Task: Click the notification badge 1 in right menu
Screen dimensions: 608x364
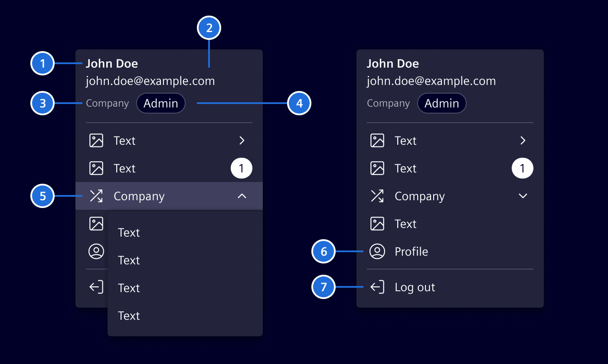Action: (x=523, y=169)
